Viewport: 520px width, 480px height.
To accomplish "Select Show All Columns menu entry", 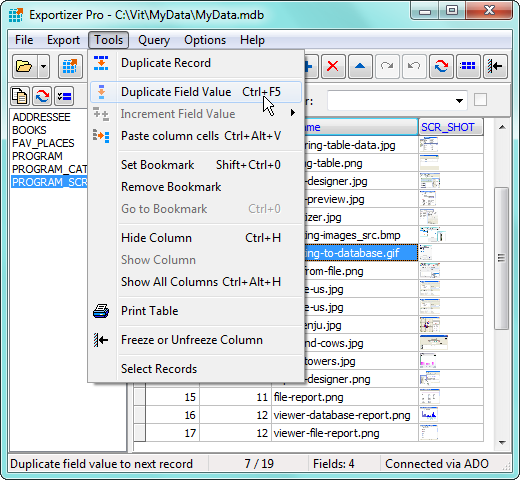I will (196, 282).
